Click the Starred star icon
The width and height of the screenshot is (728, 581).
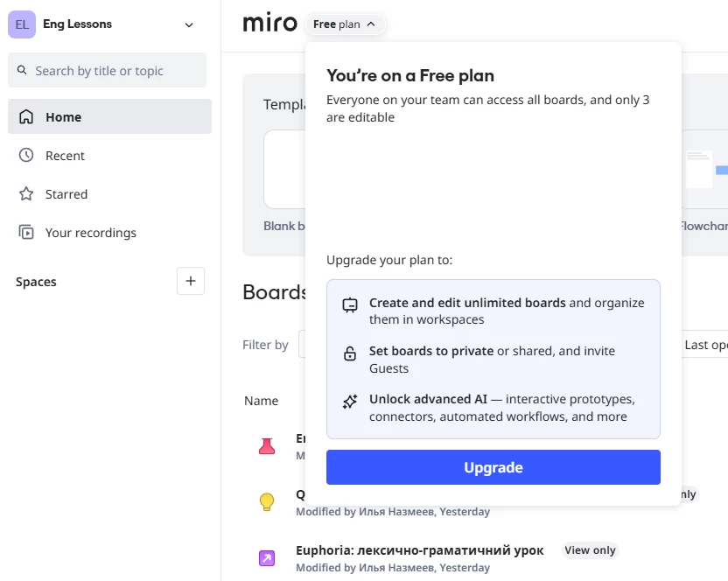26,193
